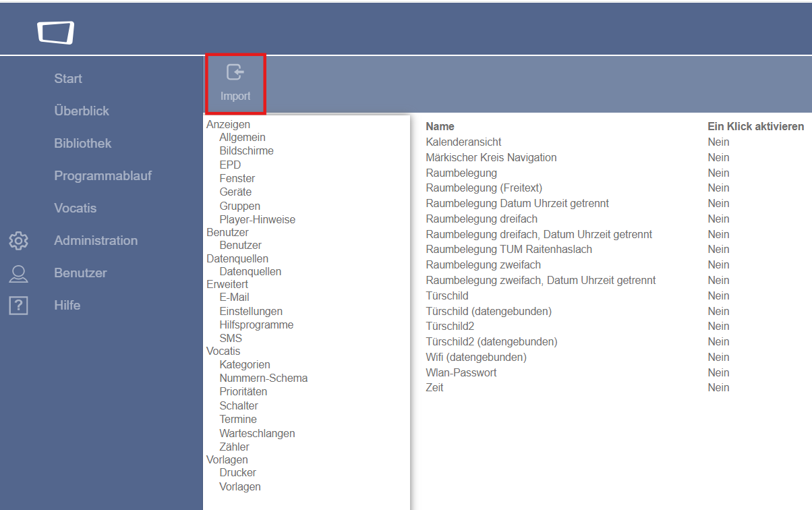812x510 pixels.
Task: Select Türschild (datengebunden) template
Action: point(489,311)
